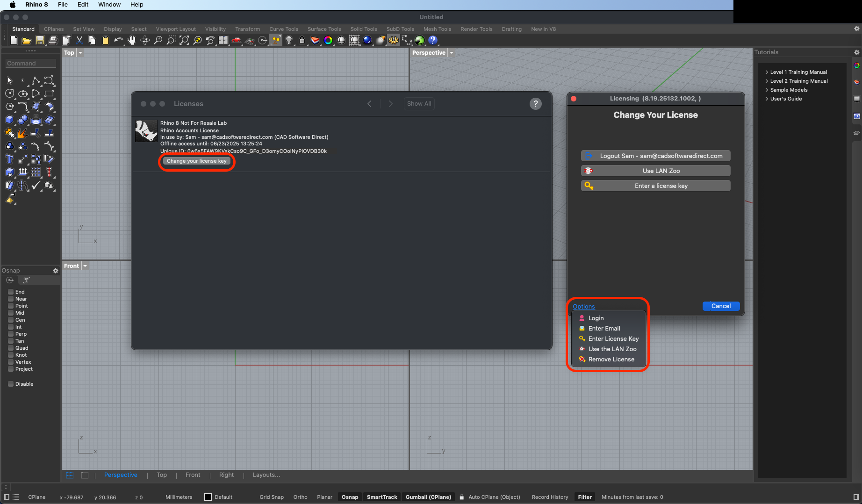Open the Osnap panel gear menu
Image resolution: width=862 pixels, height=504 pixels.
pos(56,271)
